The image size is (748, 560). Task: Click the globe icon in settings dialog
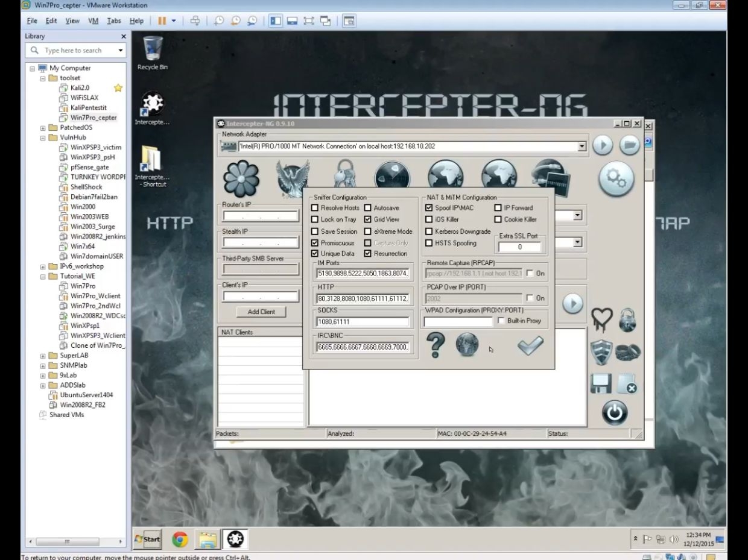(x=467, y=344)
